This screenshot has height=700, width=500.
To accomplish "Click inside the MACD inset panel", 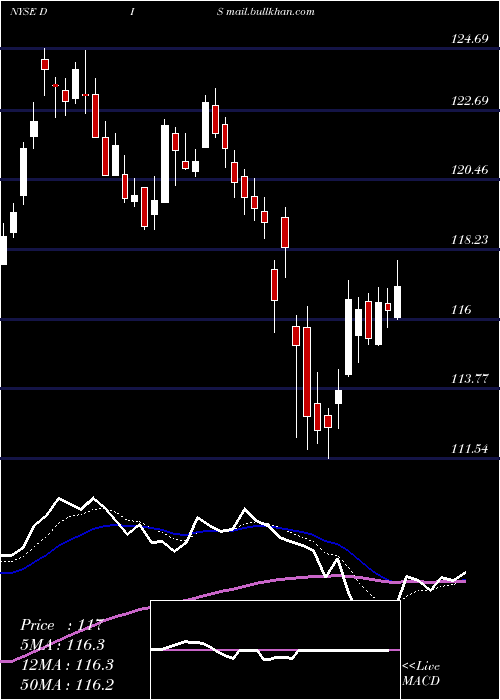I will pos(275,650).
